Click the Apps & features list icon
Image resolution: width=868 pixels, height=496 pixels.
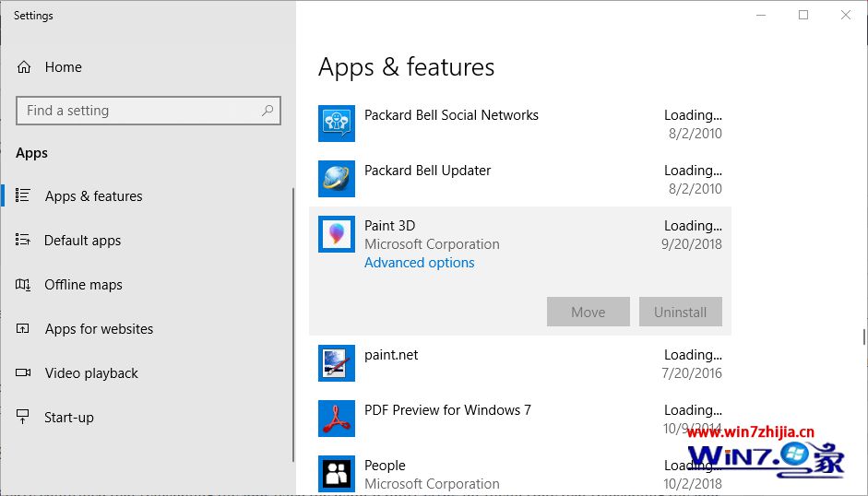coord(23,195)
